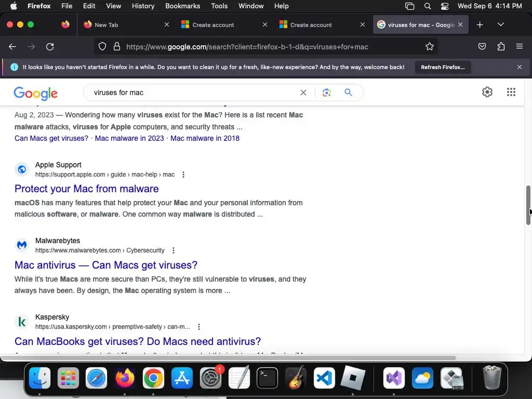The height and width of the screenshot is (399, 532).
Task: Click the vertical page scrollbar thumb
Action: point(528,205)
